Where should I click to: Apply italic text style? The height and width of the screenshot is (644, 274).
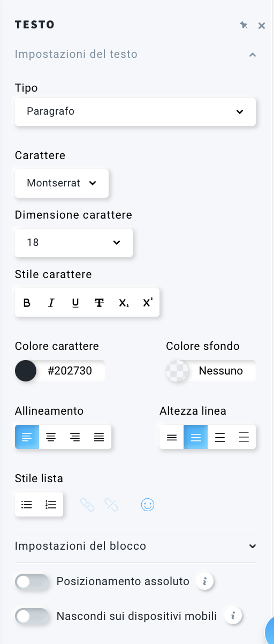(x=51, y=303)
